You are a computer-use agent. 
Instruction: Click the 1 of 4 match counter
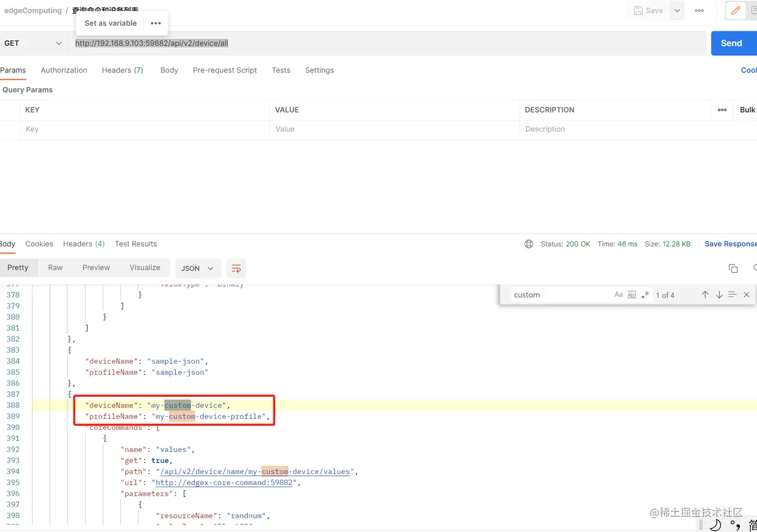coord(665,295)
